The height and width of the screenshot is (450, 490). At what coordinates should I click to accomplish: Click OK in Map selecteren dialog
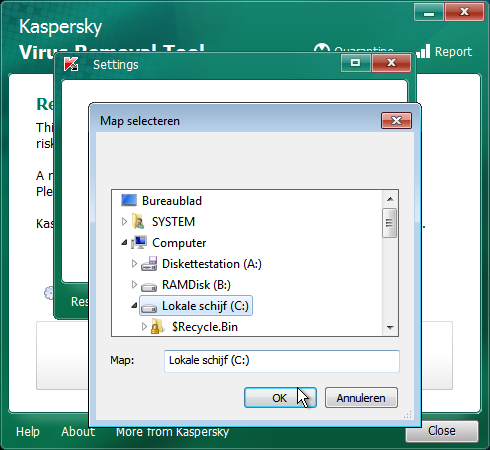tap(280, 397)
